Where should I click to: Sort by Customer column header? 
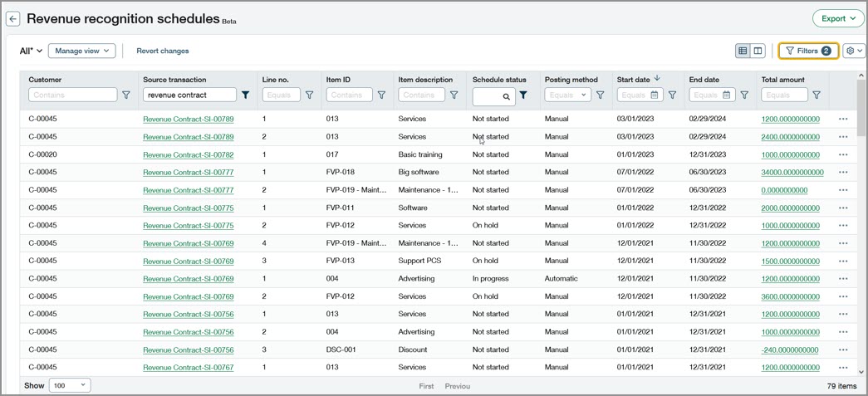pyautogui.click(x=45, y=80)
